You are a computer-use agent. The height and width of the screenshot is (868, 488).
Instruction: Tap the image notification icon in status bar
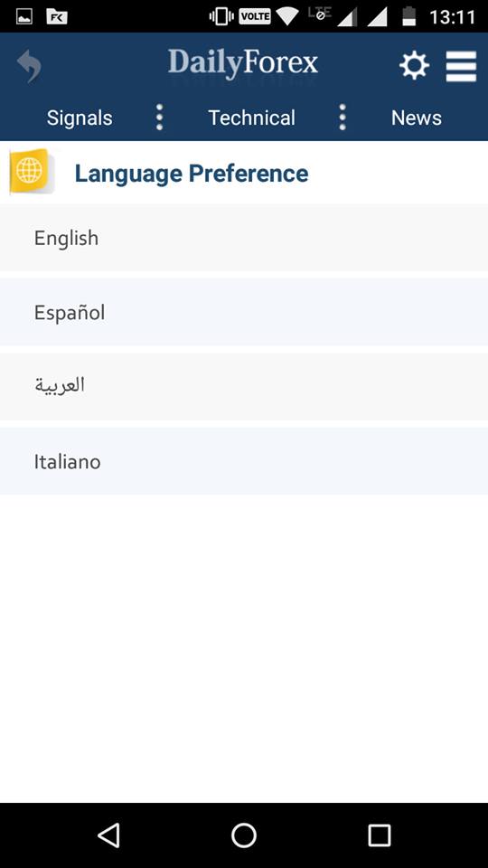click(24, 17)
